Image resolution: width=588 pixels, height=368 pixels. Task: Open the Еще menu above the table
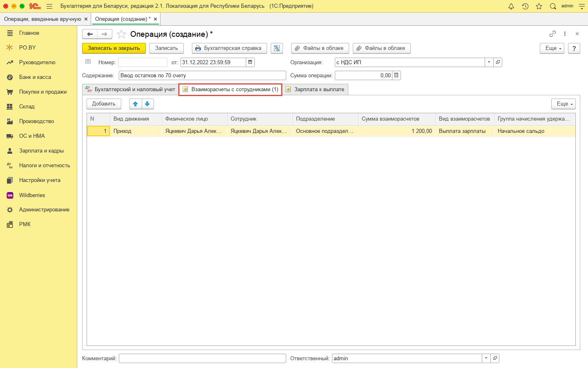pyautogui.click(x=563, y=104)
